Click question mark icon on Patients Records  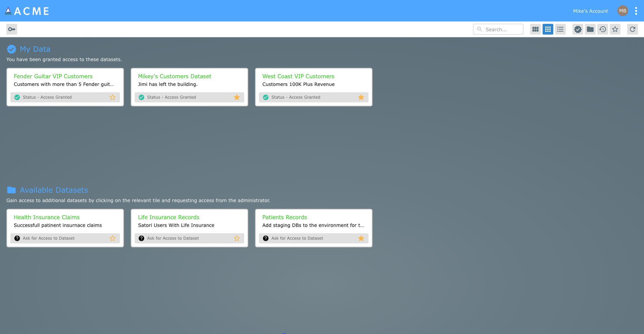point(266,238)
